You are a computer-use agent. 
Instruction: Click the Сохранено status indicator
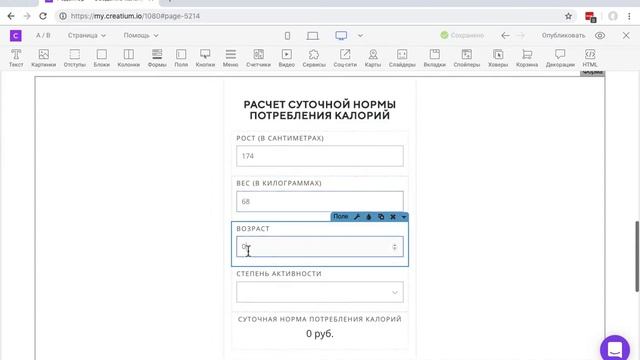click(462, 36)
